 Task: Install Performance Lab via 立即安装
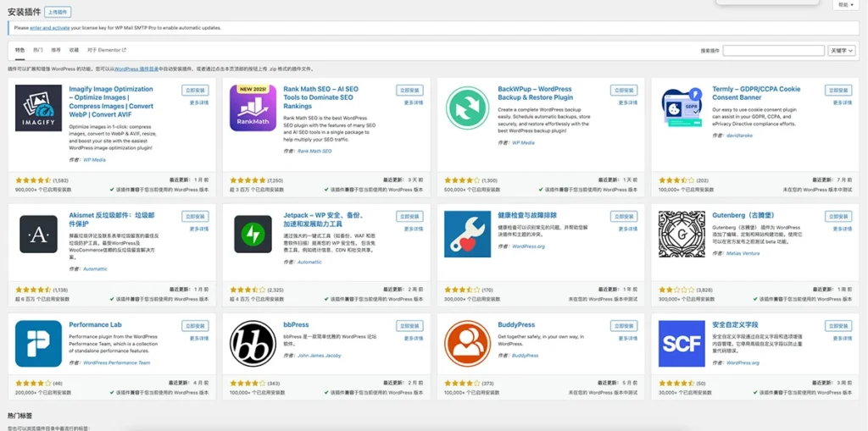click(x=195, y=326)
